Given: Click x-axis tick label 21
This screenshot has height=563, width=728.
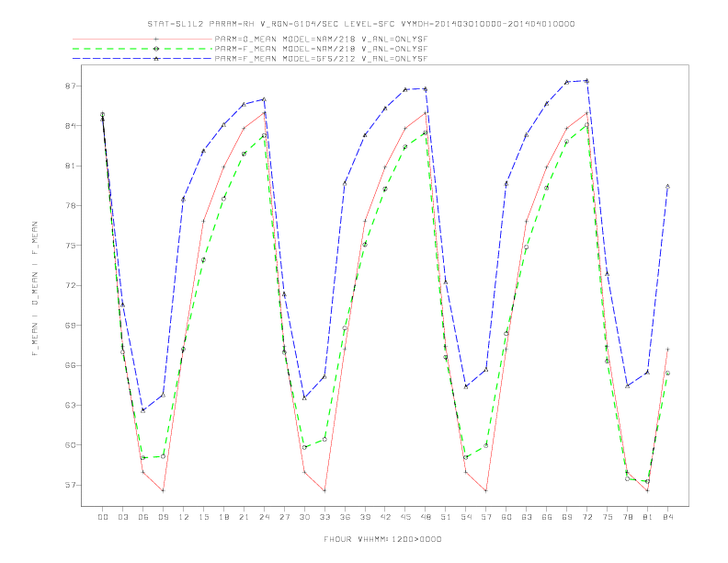Looking at the screenshot, I should click(x=244, y=517).
